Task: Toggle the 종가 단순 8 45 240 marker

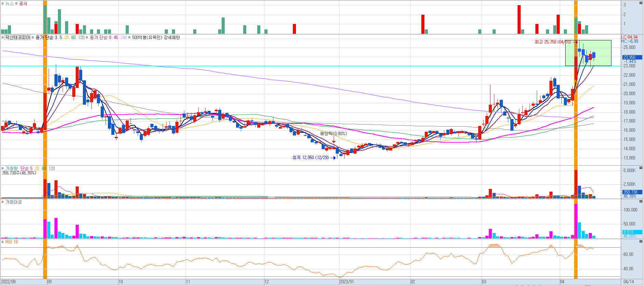Action: click(x=87, y=37)
